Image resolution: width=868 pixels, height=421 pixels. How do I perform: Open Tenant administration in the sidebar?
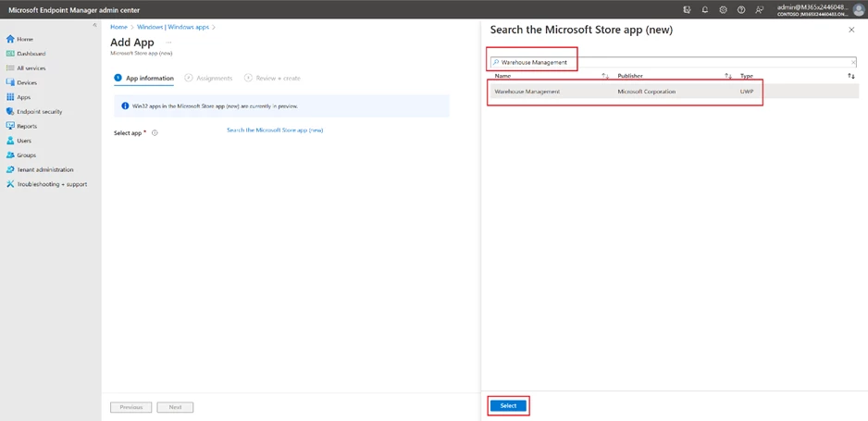coord(40,169)
